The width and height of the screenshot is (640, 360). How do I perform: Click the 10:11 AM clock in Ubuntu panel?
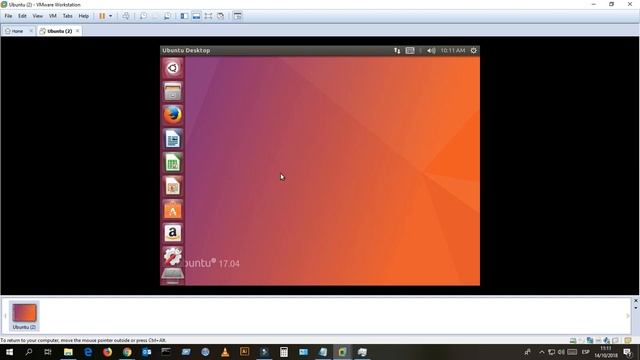pos(453,50)
